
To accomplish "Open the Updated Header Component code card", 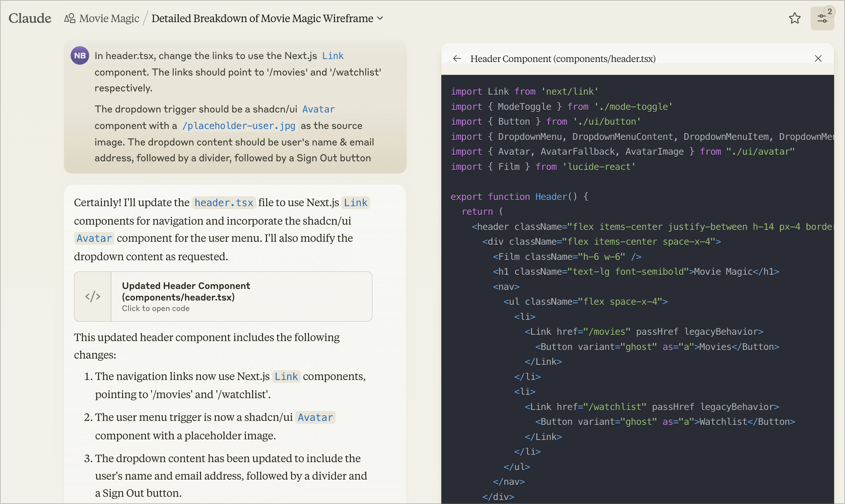I will point(223,297).
